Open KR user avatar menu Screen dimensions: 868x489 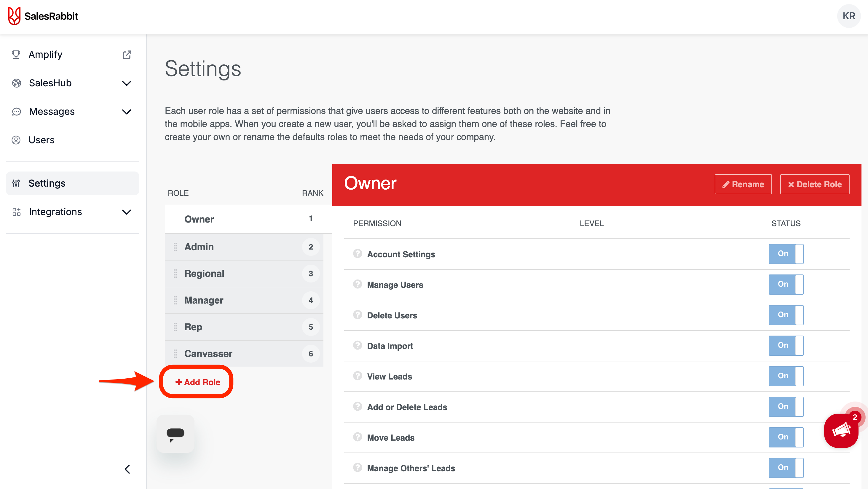tap(848, 16)
